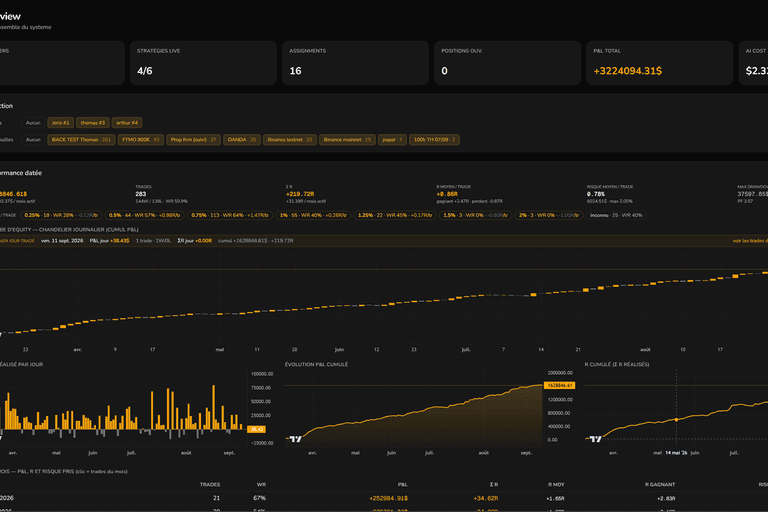Toggle the Binance testnet portfolio chip
The width and height of the screenshot is (768, 512).
[290, 140]
